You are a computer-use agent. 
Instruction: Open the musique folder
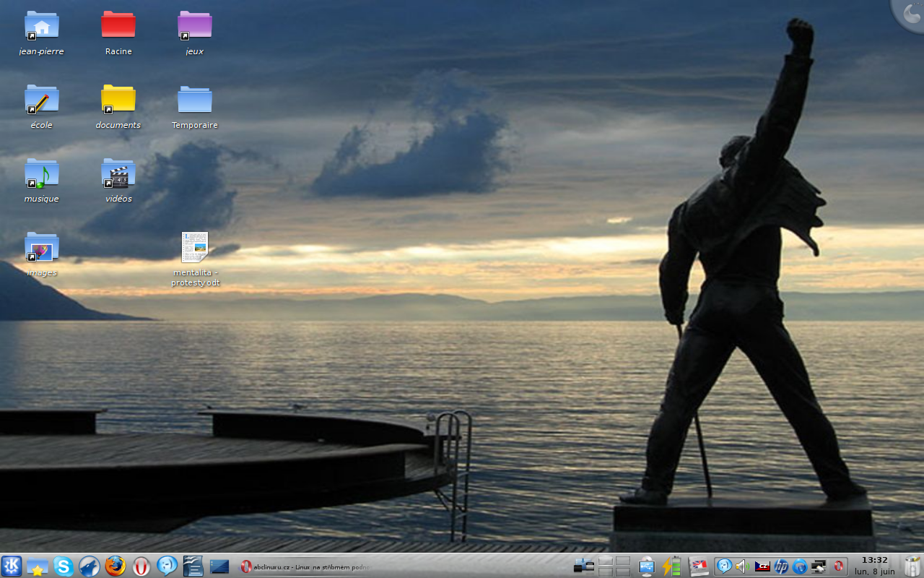click(x=41, y=181)
